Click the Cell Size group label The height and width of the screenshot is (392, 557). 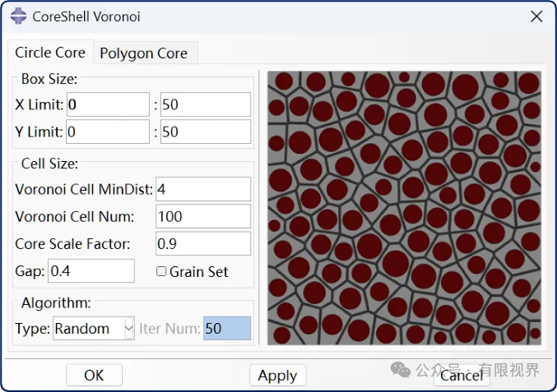tap(49, 164)
